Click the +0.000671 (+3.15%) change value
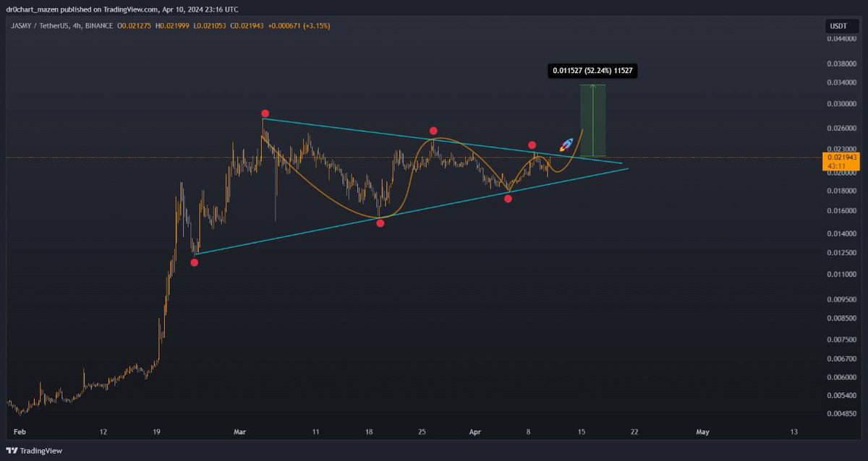The height and width of the screenshot is (461, 868). [299, 26]
